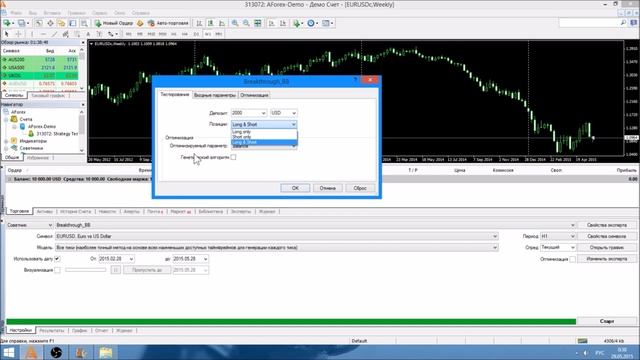Expand the Indicators node in Navigator
The width and height of the screenshot is (640, 360).
coord(6,141)
